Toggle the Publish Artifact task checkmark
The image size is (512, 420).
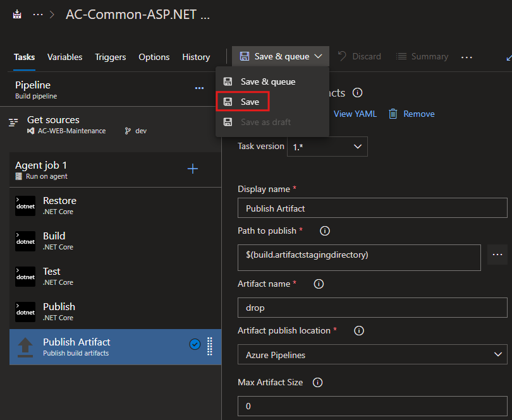click(x=195, y=344)
